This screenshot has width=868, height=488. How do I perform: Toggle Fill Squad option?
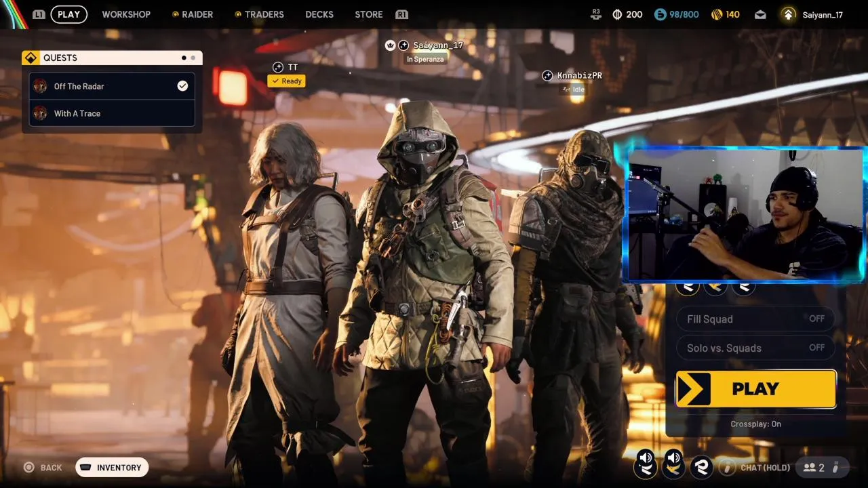point(755,319)
